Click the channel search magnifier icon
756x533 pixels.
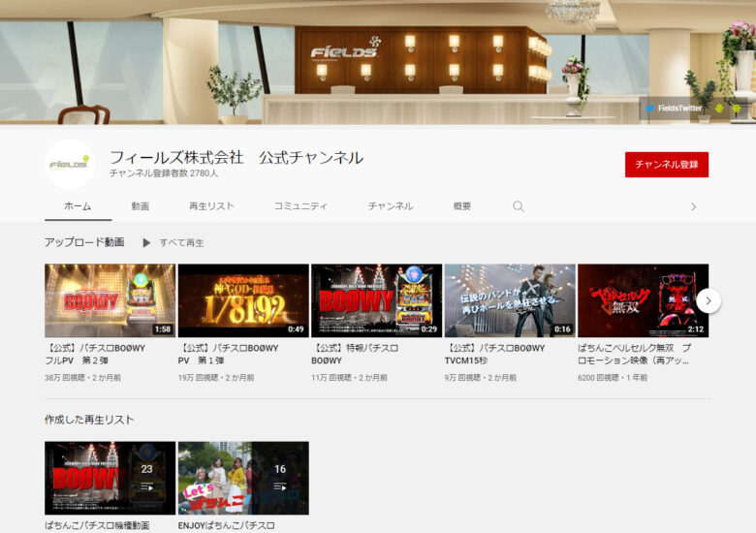pyautogui.click(x=519, y=206)
